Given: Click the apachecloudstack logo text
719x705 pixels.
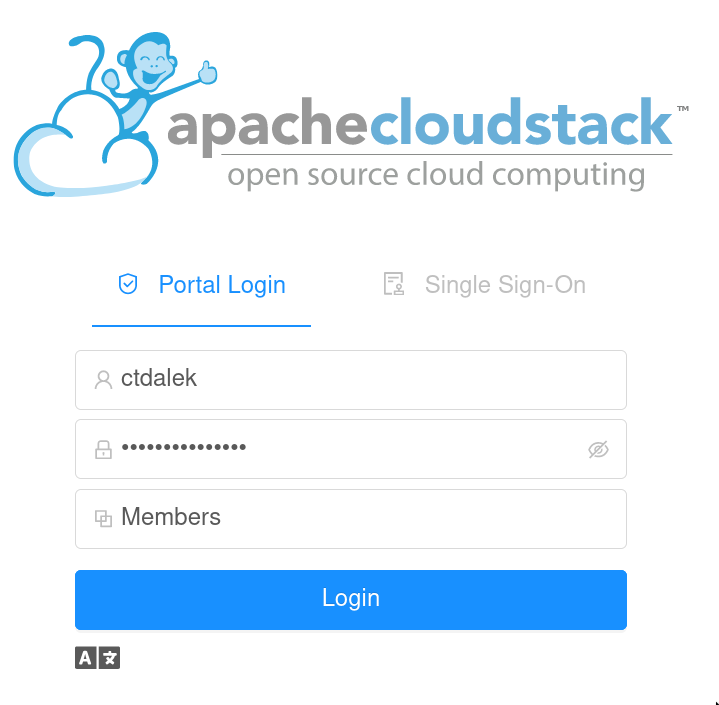Looking at the screenshot, I should pyautogui.click(x=420, y=123).
